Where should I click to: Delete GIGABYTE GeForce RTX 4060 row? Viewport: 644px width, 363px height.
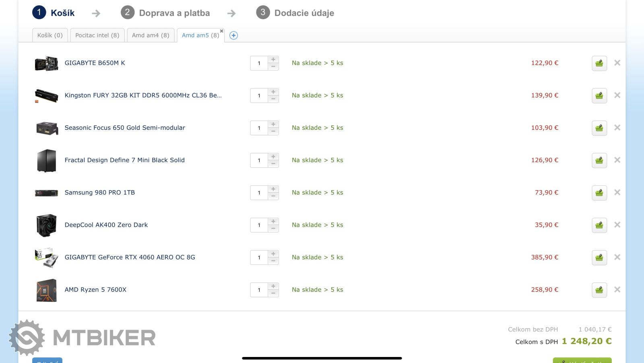[x=617, y=257]
